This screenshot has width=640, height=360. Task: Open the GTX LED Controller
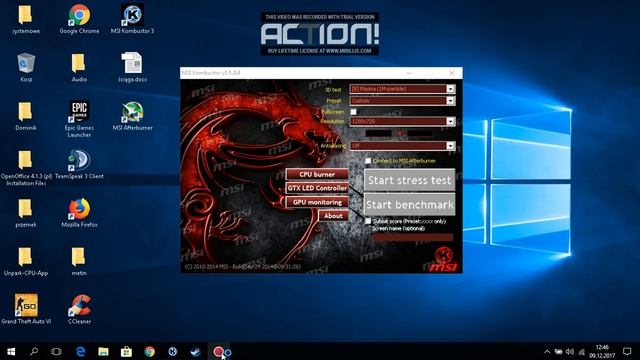tap(317, 188)
